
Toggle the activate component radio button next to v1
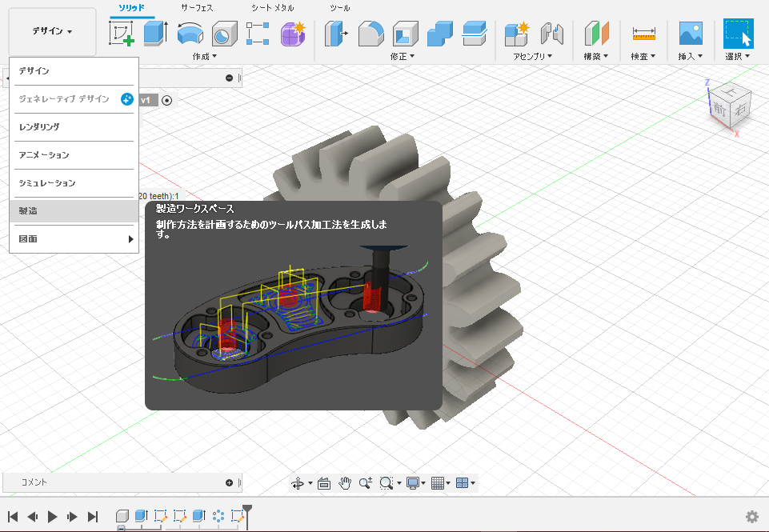pyautogui.click(x=166, y=101)
